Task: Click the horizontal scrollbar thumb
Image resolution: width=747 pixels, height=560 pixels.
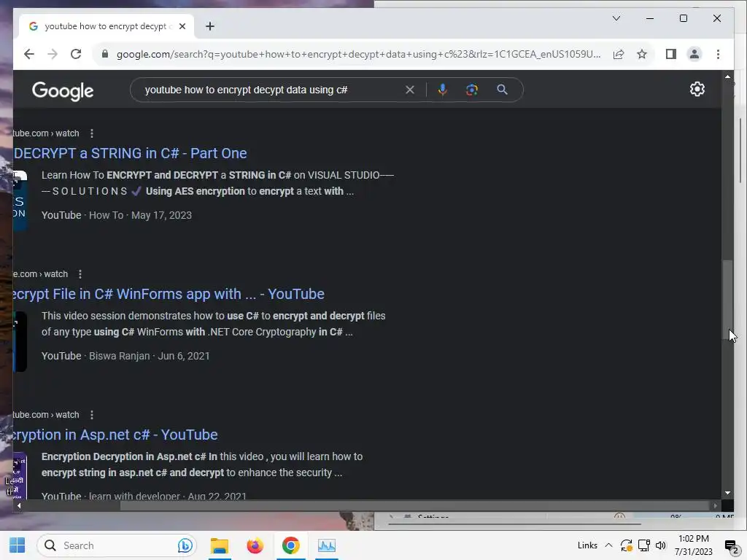Action: point(414,506)
